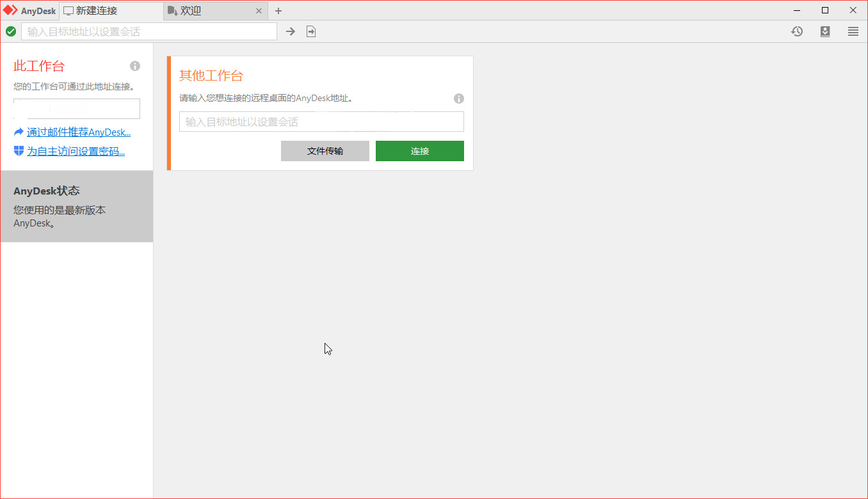Click the connect arrow icon beside address bar
This screenshot has height=499, width=868.
(x=290, y=31)
